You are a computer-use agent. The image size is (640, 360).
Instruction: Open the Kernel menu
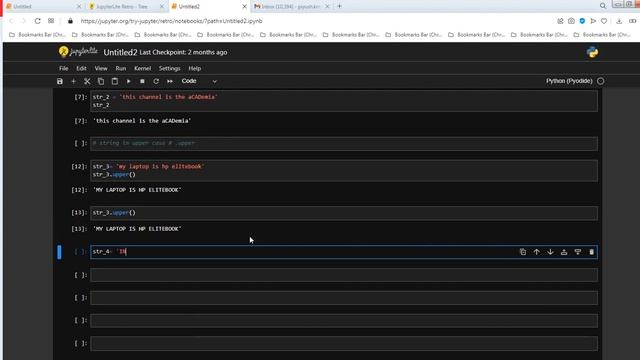142,68
